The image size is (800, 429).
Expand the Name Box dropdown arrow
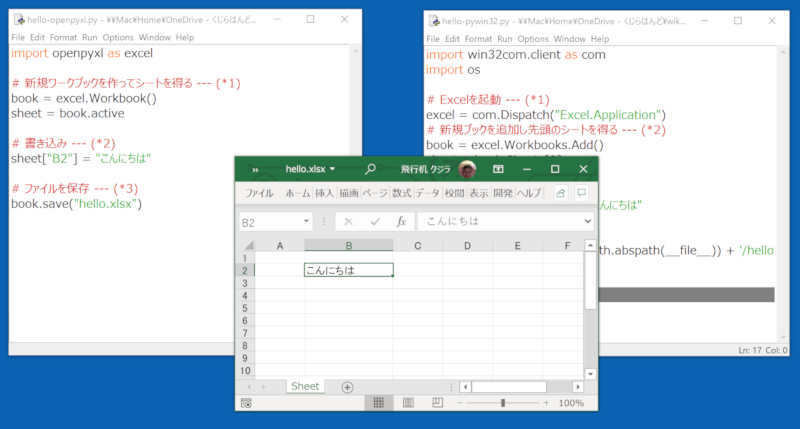pyautogui.click(x=306, y=221)
